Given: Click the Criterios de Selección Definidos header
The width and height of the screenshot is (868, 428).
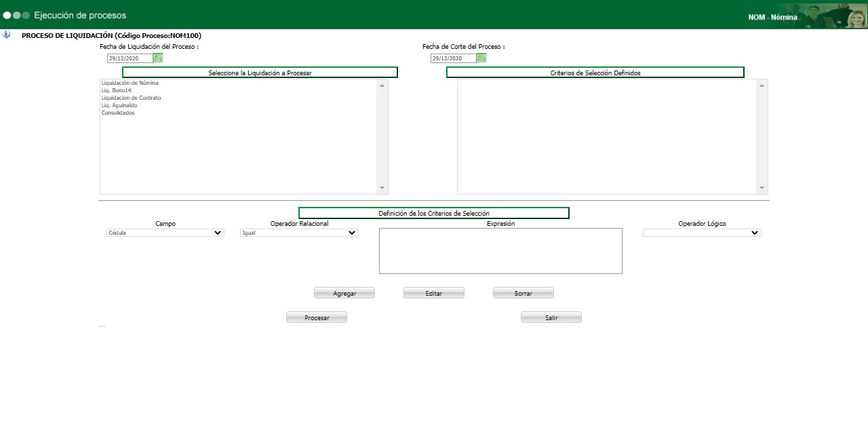Looking at the screenshot, I should [595, 73].
